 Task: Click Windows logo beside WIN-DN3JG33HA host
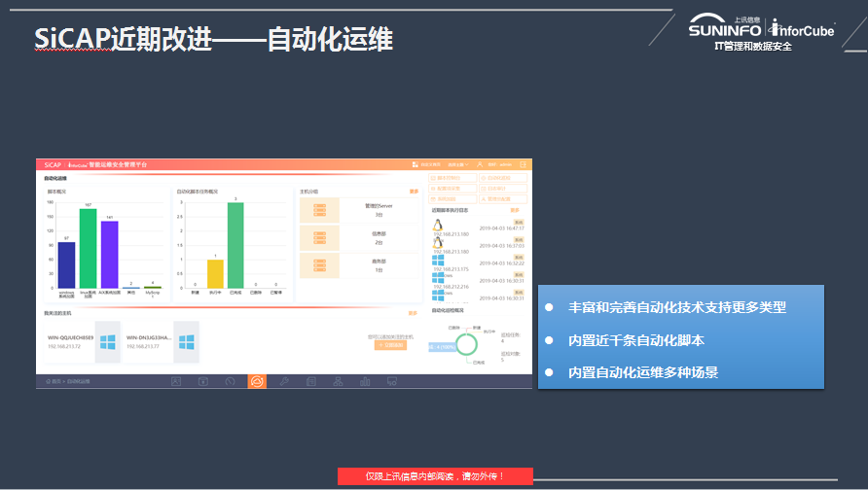pos(187,341)
